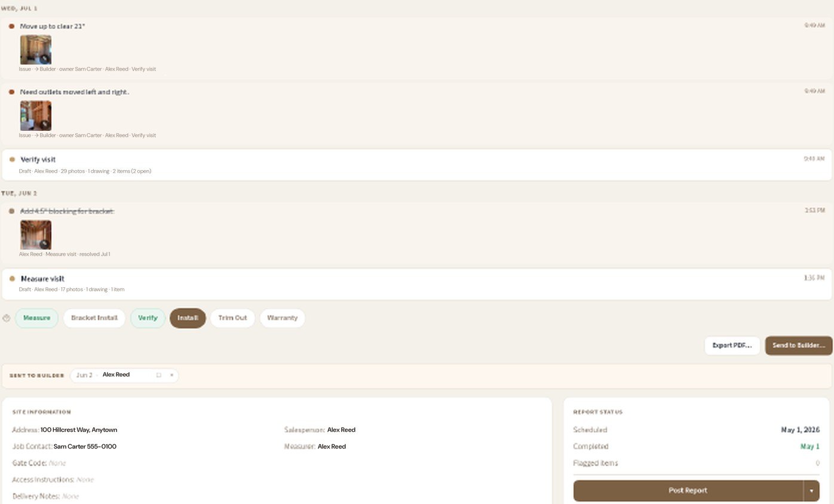
Task: Select the Install stage tab
Action: 188,318
